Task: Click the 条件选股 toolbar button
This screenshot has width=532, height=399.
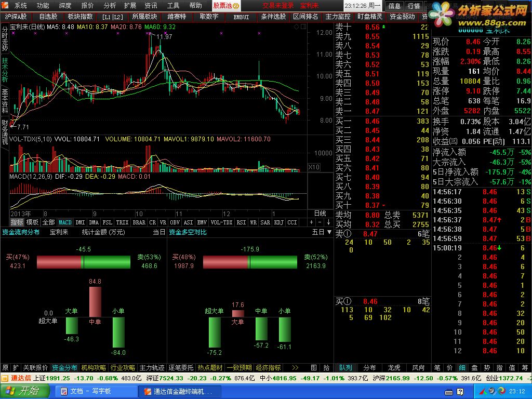Action: tap(273, 16)
